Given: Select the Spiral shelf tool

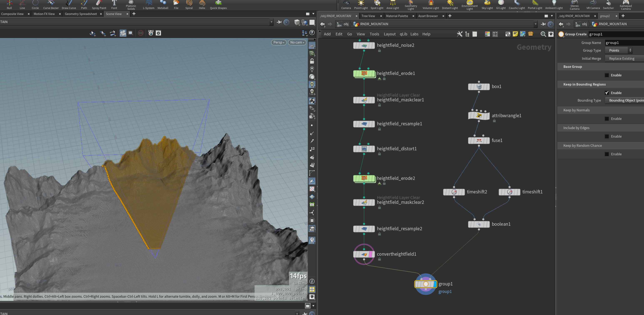Looking at the screenshot, I should (x=189, y=5).
